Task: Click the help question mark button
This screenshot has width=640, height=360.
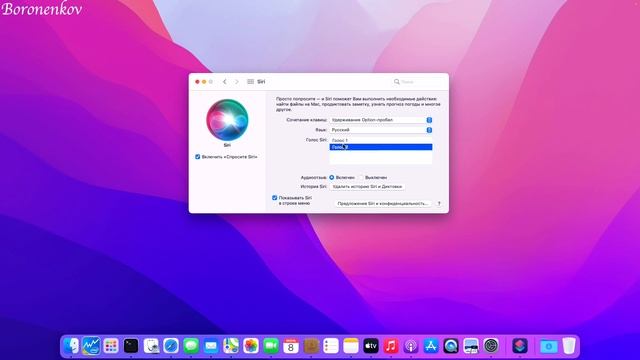Action: 439,203
